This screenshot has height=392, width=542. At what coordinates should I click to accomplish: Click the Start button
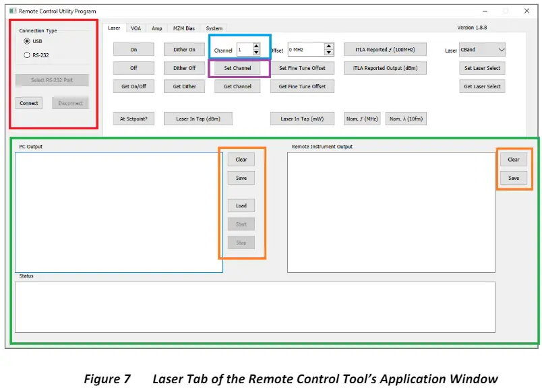(x=241, y=224)
